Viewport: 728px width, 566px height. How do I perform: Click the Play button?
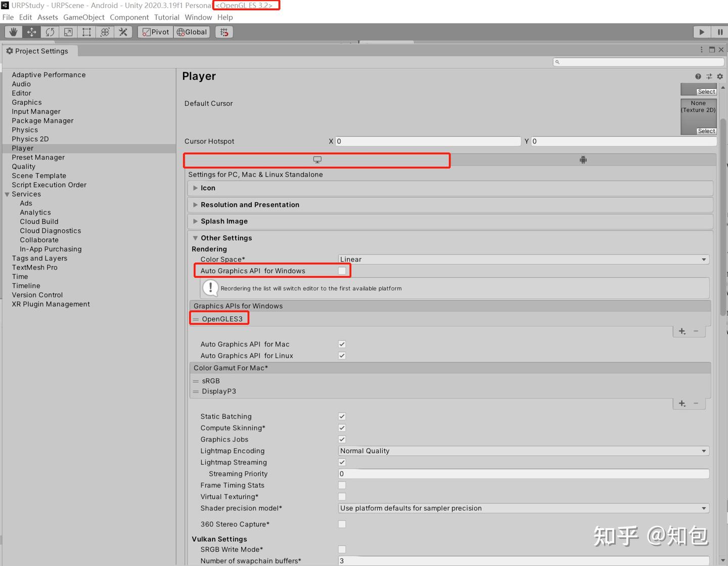[702, 32]
